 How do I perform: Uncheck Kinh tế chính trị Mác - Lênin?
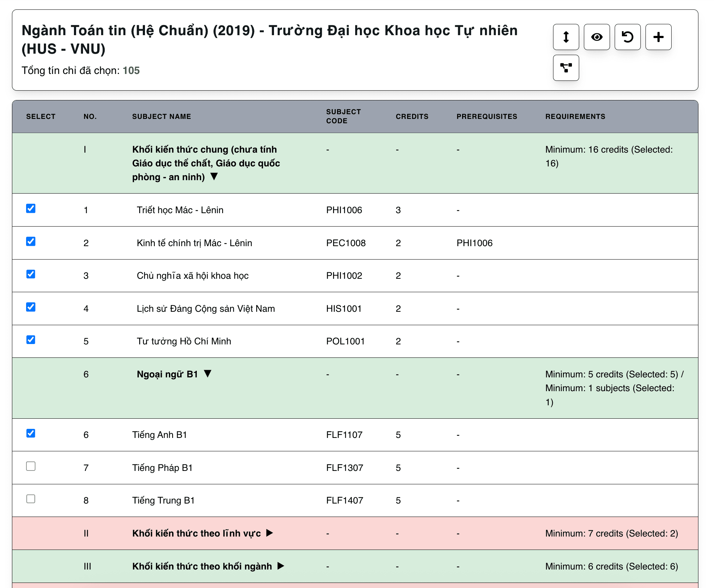31,241
